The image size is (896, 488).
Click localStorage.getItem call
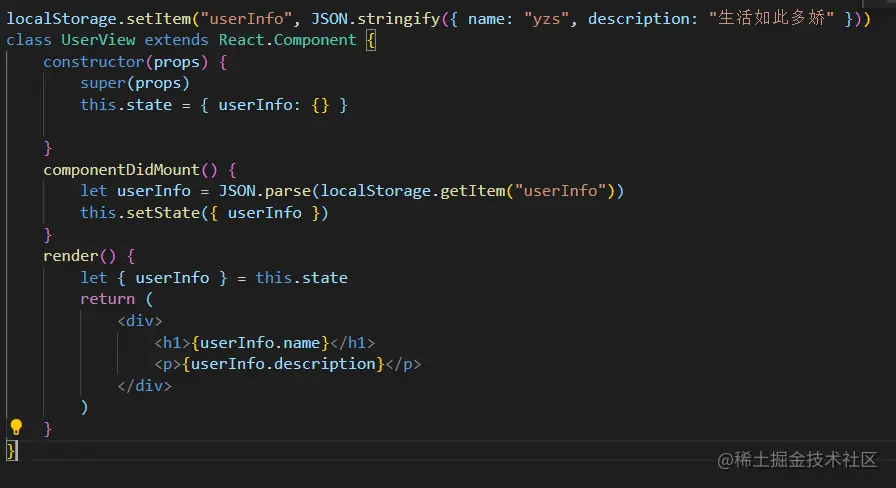[x=413, y=191]
